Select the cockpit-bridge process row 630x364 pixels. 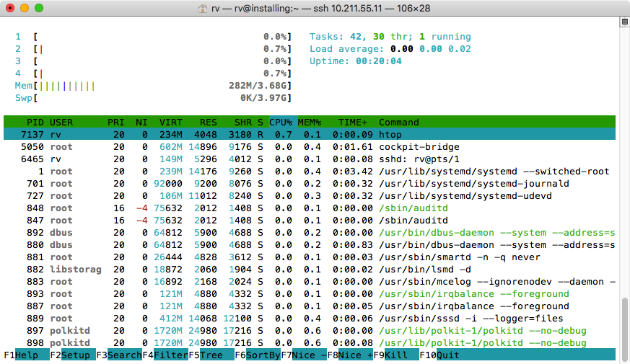(x=310, y=147)
